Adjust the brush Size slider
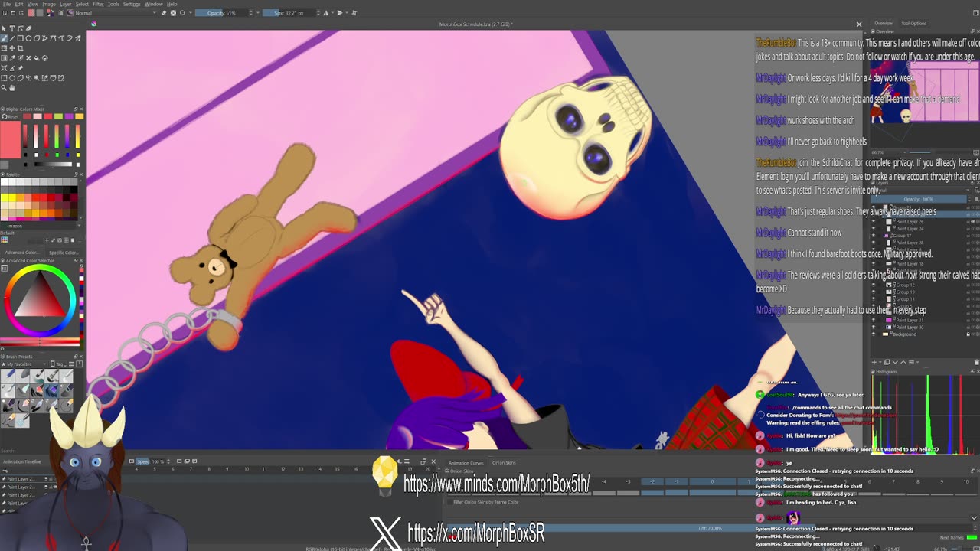The width and height of the screenshot is (980, 551). [x=289, y=13]
